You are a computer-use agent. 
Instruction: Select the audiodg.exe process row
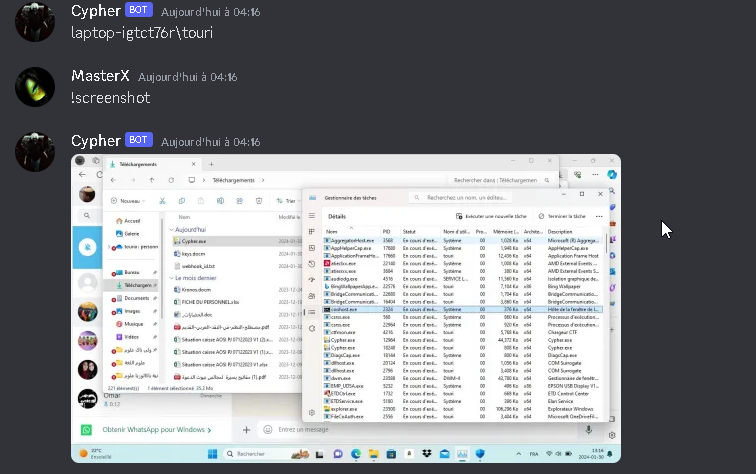tap(463, 279)
